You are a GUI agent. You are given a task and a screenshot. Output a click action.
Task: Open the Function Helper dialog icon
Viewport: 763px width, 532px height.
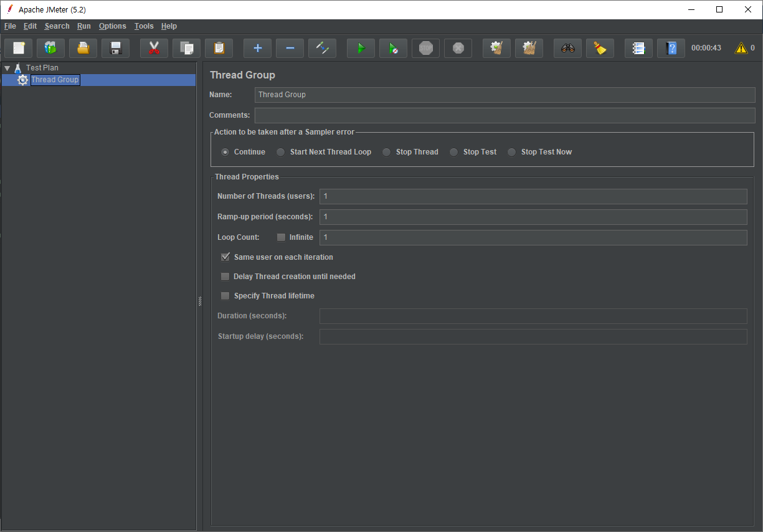click(x=639, y=48)
